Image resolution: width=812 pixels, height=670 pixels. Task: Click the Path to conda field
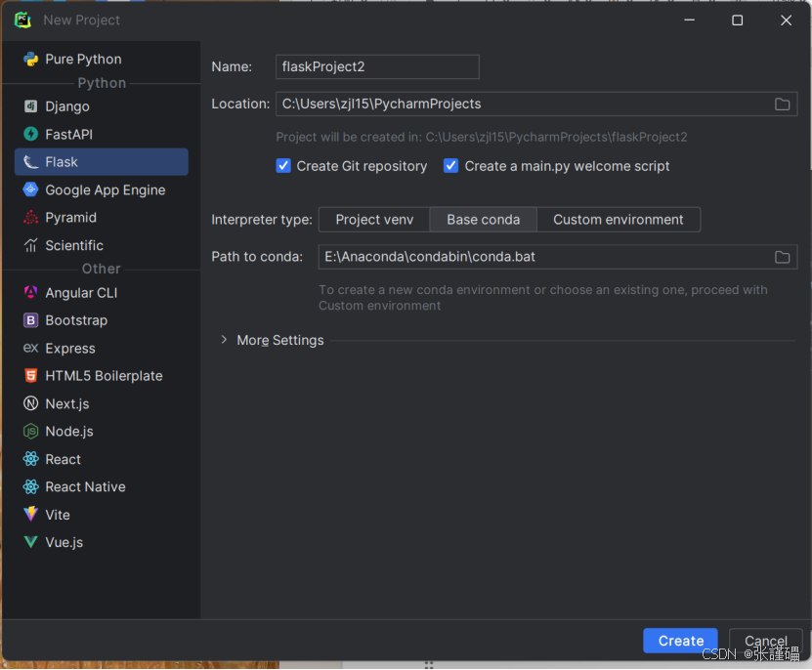coord(558,257)
